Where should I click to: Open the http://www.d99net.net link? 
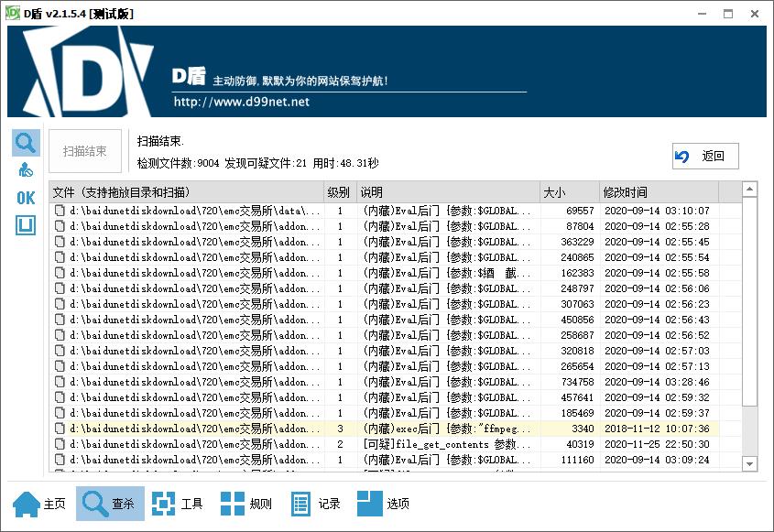[x=242, y=102]
